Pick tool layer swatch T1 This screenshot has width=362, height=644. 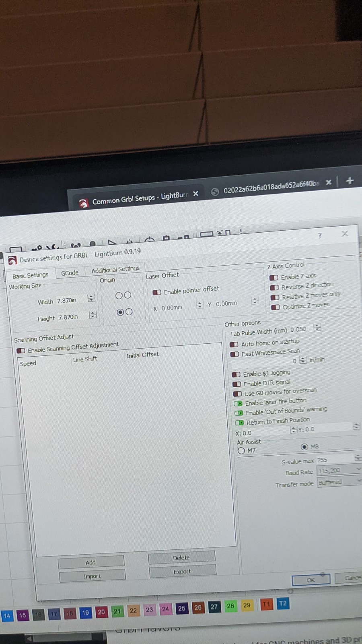266,604
